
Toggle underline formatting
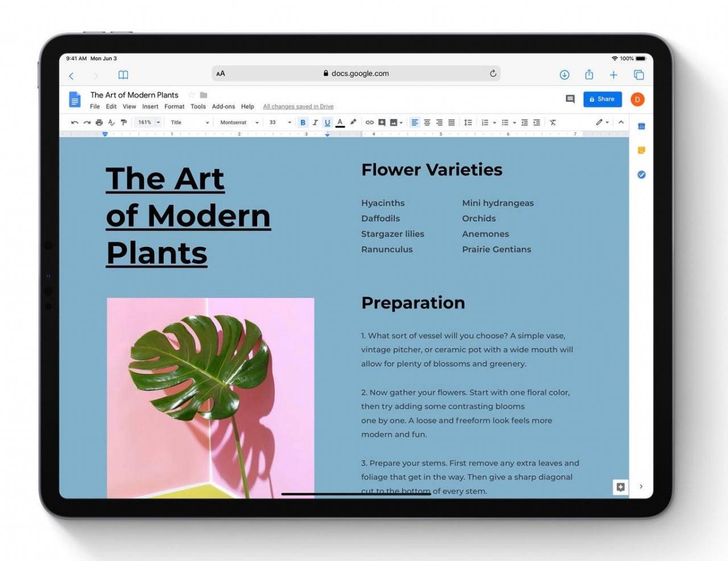coord(327,122)
